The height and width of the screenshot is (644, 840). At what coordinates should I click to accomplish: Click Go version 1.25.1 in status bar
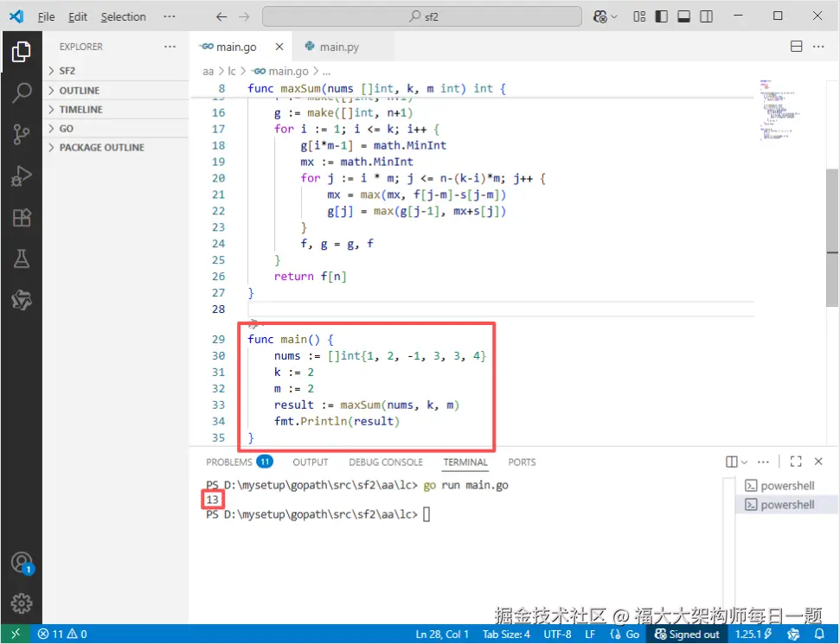(x=753, y=634)
